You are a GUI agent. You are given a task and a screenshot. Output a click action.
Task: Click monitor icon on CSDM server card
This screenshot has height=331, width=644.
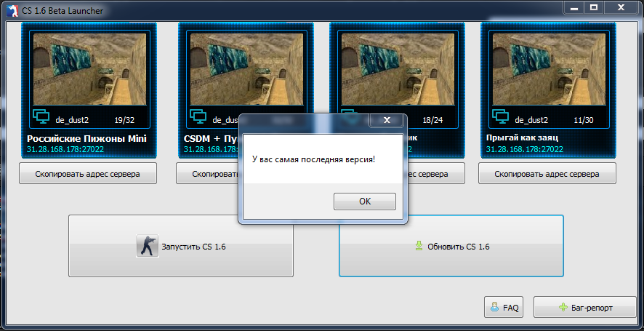(198, 117)
